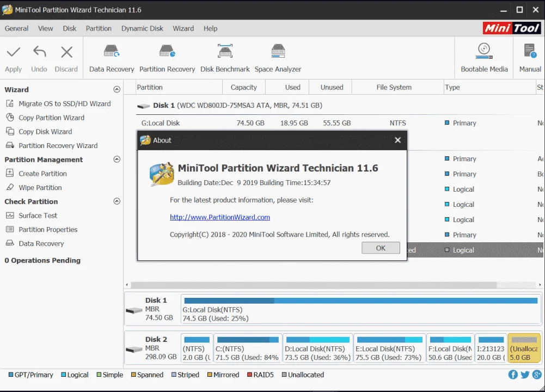Viewport: 545px width, 392px height.
Task: Click horizontal scrollbar right arrow
Action: point(540,285)
